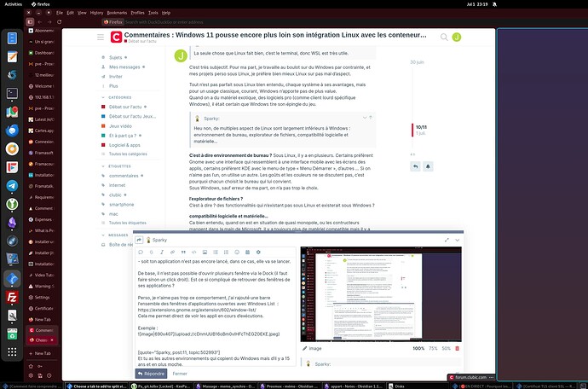This screenshot has height=389, width=588.
Task: Open the Bookmarks menu
Action: [117, 13]
